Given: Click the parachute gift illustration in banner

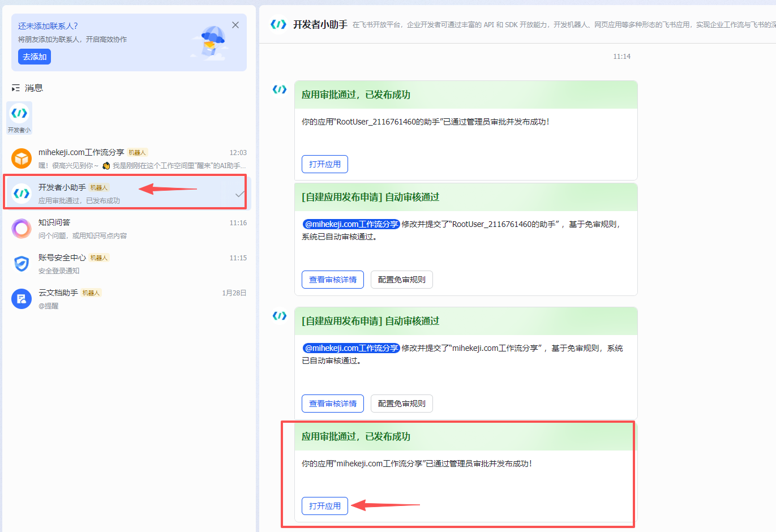Looking at the screenshot, I should pyautogui.click(x=212, y=42).
